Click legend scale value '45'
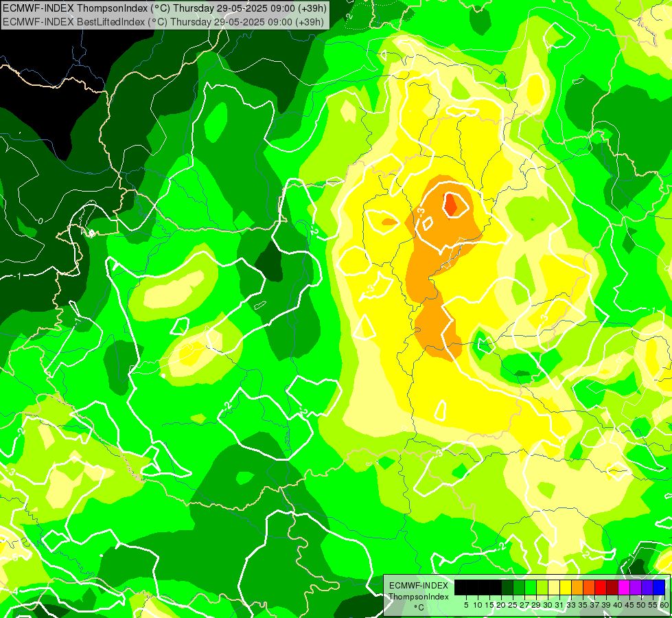Screen dimensions: 672x618 coord(629,605)
